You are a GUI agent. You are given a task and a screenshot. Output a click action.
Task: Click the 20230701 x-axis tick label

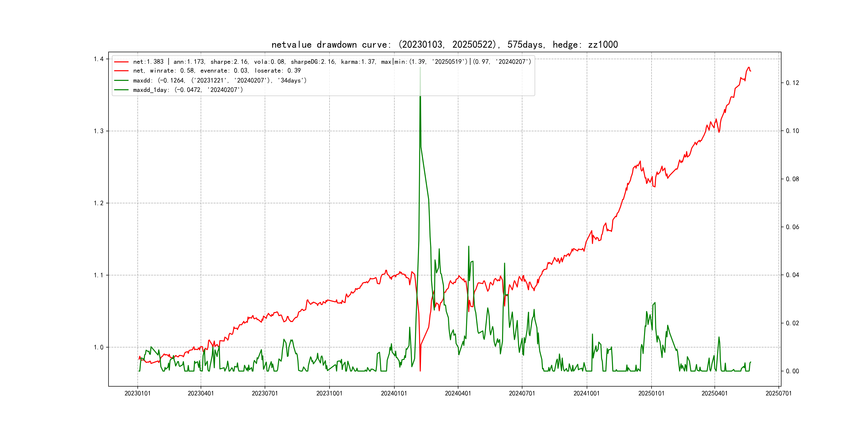pyautogui.click(x=265, y=393)
